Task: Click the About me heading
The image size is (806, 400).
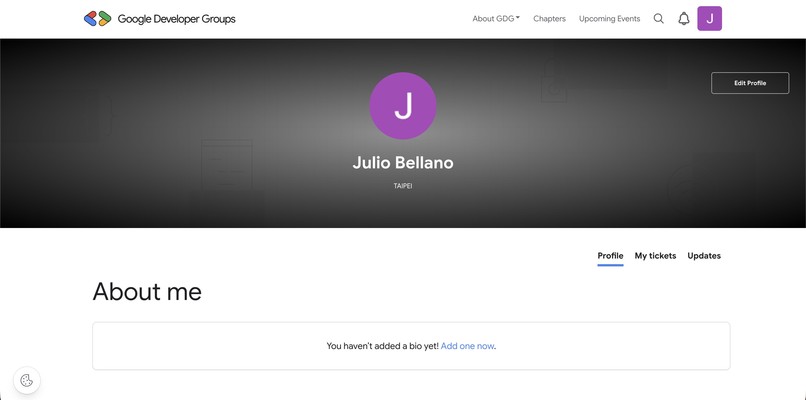Action: [x=147, y=292]
